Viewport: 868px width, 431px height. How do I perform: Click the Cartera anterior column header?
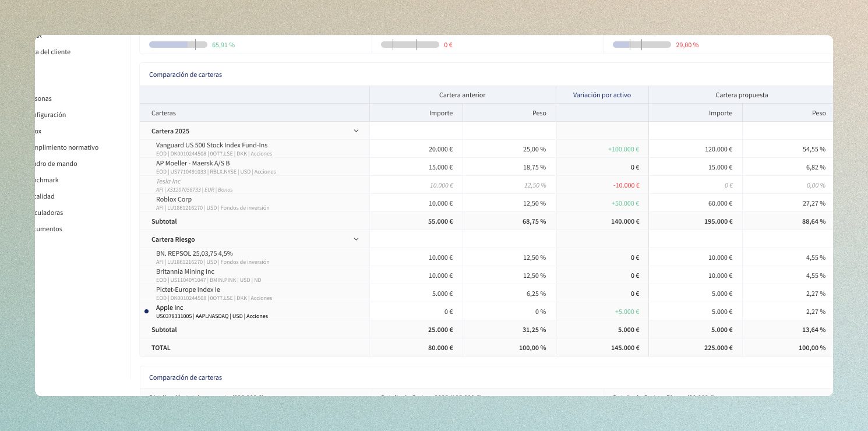pyautogui.click(x=462, y=95)
